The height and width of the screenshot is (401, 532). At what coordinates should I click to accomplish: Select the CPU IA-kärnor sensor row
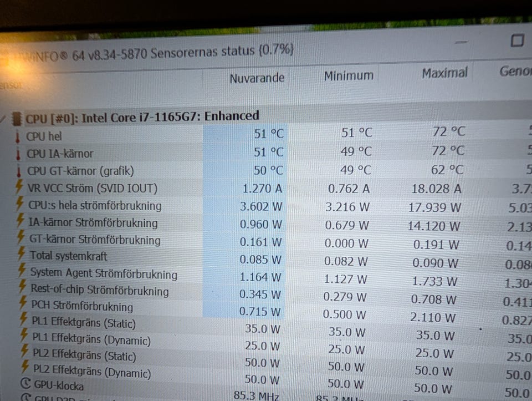click(x=266, y=152)
